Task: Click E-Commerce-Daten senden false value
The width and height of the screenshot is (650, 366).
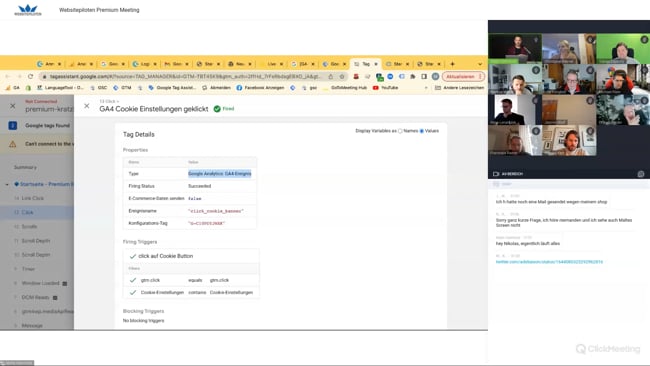Action: pyautogui.click(x=194, y=199)
